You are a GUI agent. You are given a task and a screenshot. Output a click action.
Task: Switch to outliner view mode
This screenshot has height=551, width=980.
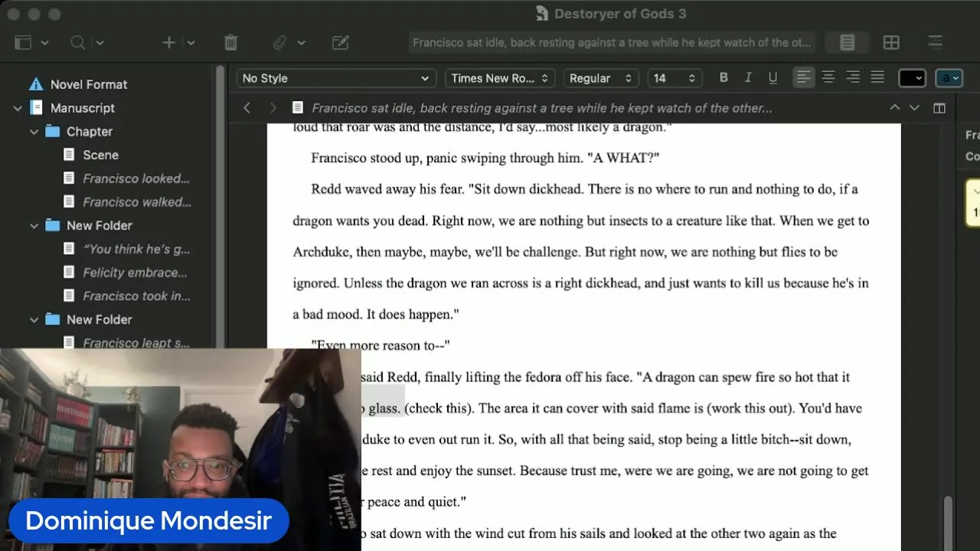pyautogui.click(x=935, y=43)
